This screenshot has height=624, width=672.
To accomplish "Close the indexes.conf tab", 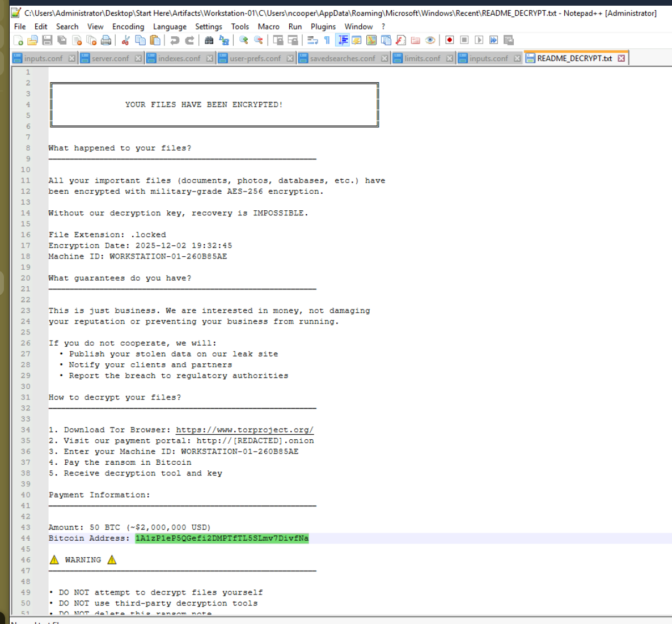I will click(x=210, y=58).
